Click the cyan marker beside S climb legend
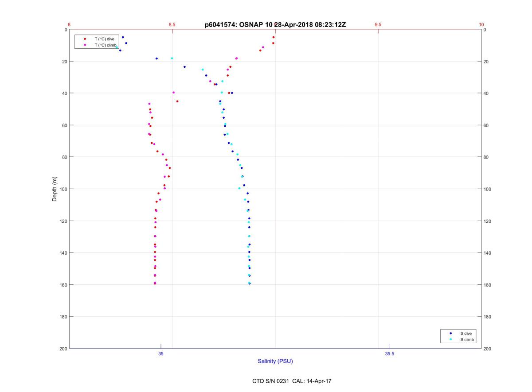The height and width of the screenshot is (392, 532). click(450, 339)
